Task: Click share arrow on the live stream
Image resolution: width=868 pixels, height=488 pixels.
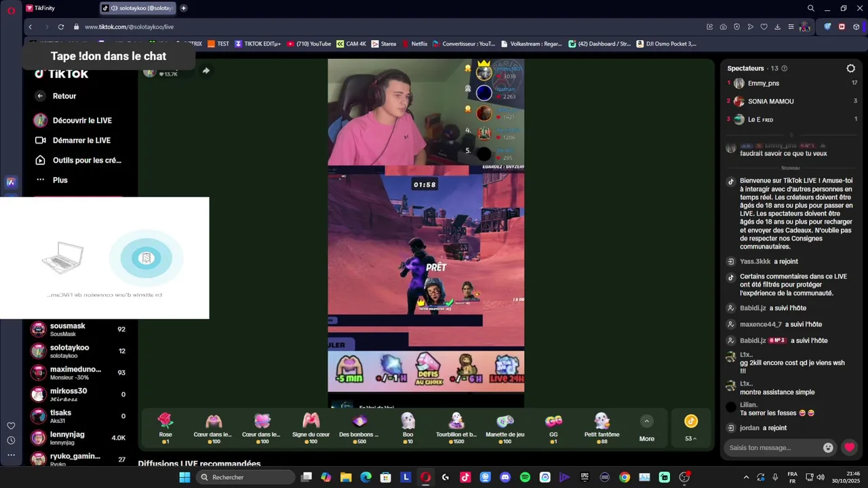Action: [x=205, y=70]
